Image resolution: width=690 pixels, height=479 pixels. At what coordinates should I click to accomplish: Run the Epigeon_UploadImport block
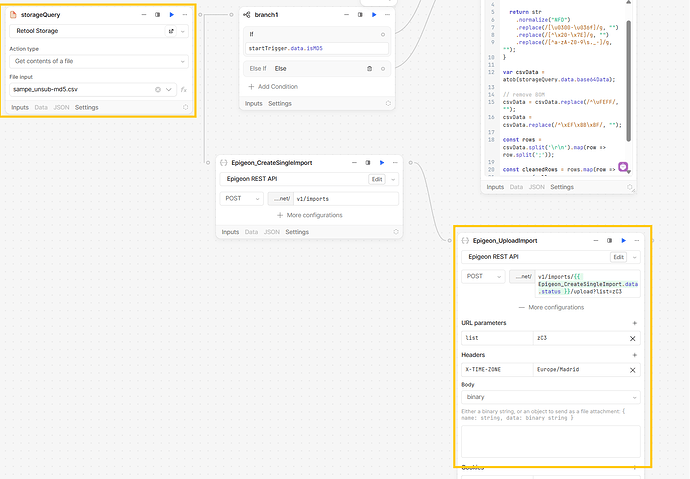click(624, 241)
